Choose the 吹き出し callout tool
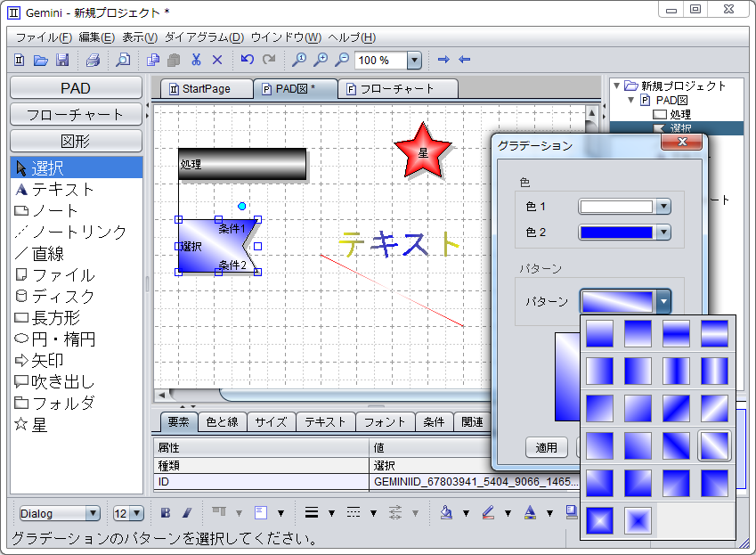Image resolution: width=756 pixels, height=555 pixels. click(77, 382)
